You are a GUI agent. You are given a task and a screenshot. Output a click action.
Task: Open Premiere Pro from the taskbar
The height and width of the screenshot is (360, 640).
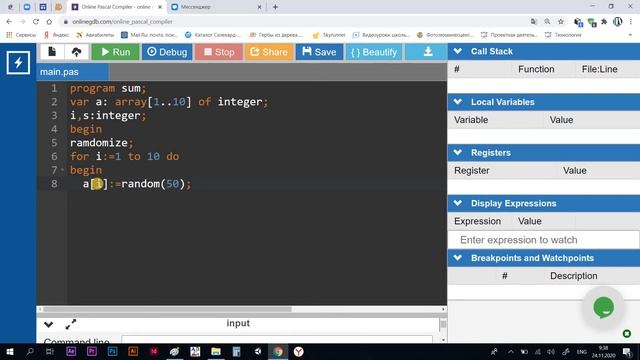tap(92, 351)
